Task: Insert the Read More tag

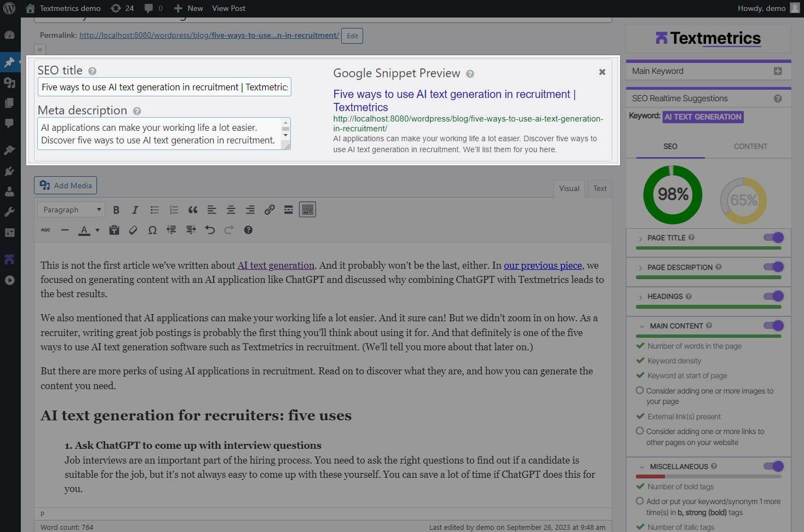Action: pyautogui.click(x=289, y=210)
